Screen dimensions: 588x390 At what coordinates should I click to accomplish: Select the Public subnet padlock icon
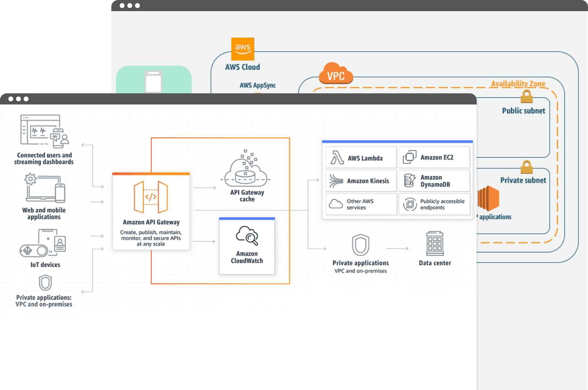526,96
